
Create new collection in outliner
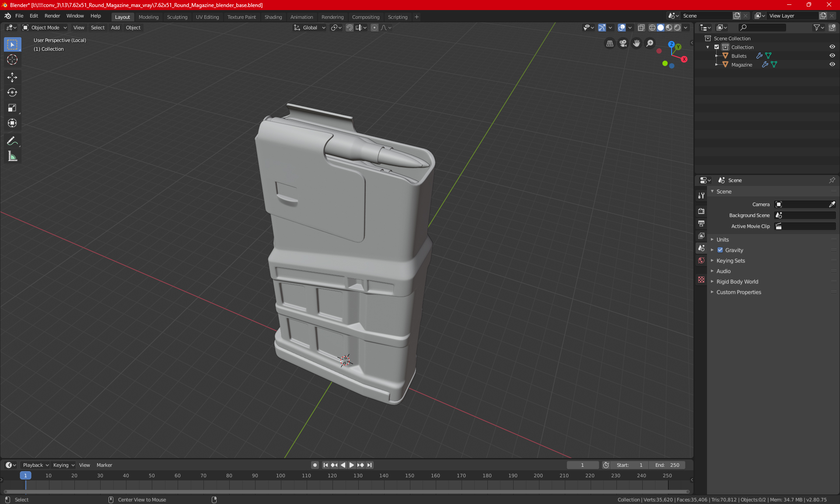(832, 28)
